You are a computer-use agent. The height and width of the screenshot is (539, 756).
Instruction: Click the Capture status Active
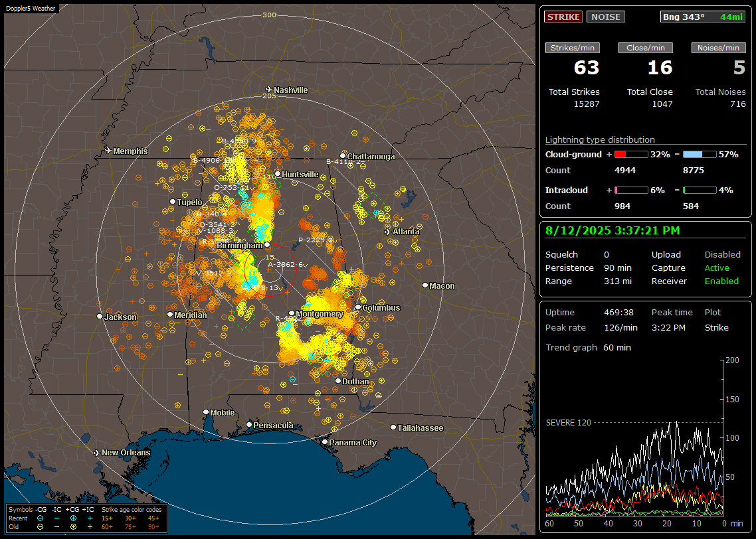click(x=716, y=268)
